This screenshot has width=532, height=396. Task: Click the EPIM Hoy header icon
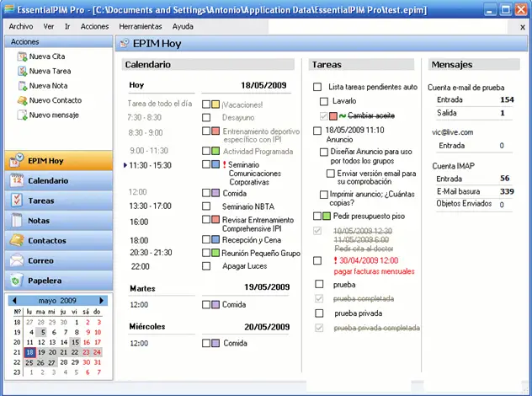[125, 44]
